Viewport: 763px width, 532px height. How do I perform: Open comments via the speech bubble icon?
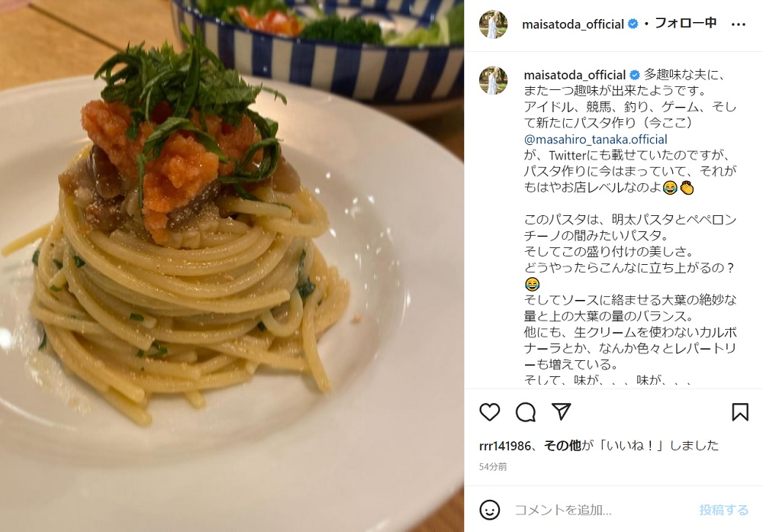point(526,412)
